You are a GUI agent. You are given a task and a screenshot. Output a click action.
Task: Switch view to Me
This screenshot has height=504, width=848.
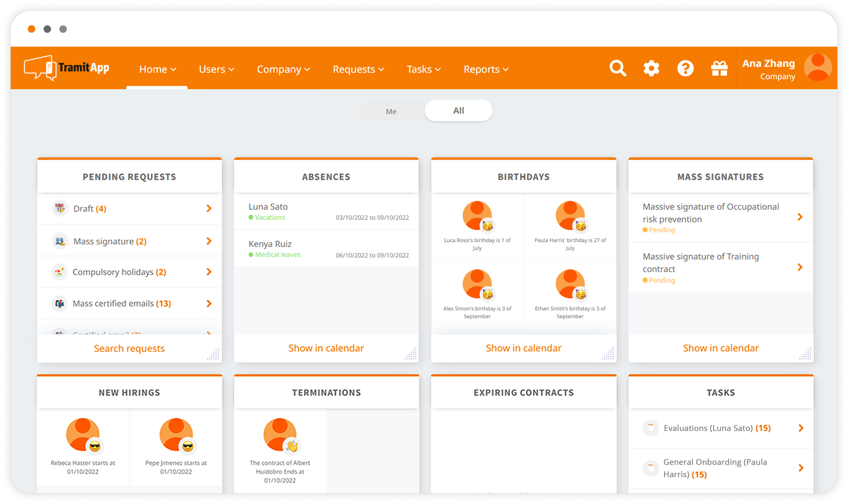(x=391, y=111)
